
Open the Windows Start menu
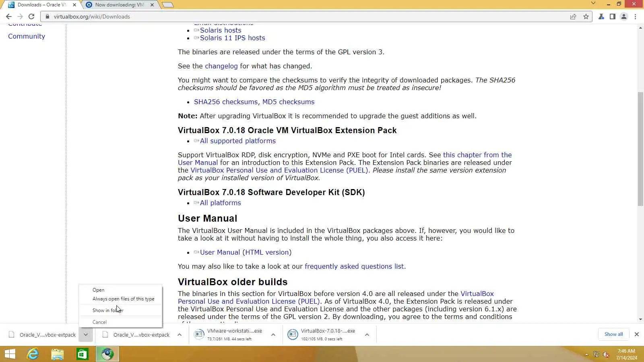click(10, 354)
